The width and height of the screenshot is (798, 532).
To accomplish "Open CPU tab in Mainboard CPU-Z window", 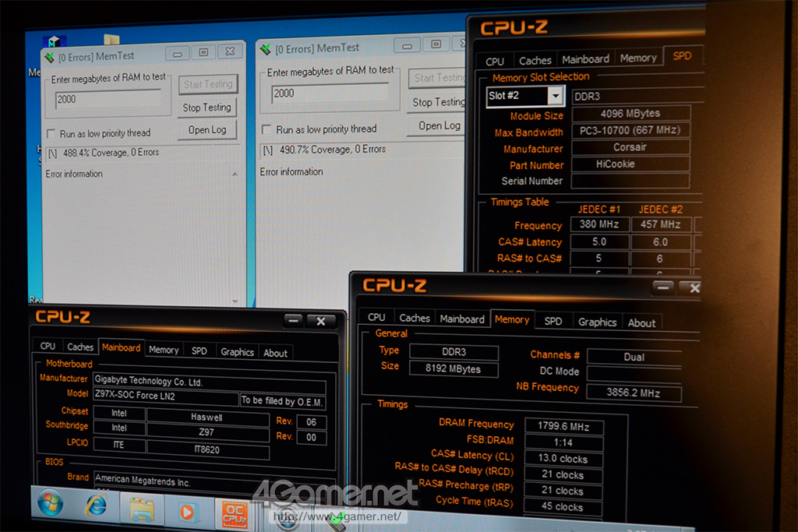I will point(48,346).
